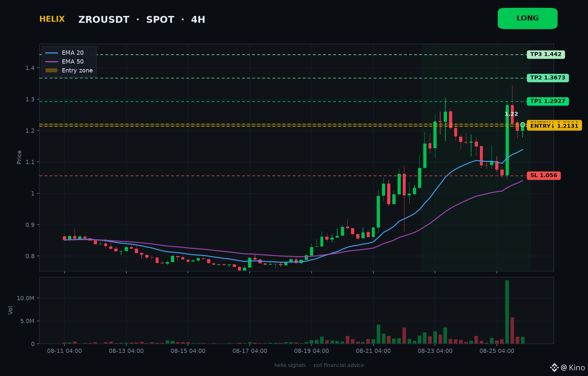Click the 1.22 last price annotation
Viewport: 588px width, 376px height.
(x=511, y=114)
